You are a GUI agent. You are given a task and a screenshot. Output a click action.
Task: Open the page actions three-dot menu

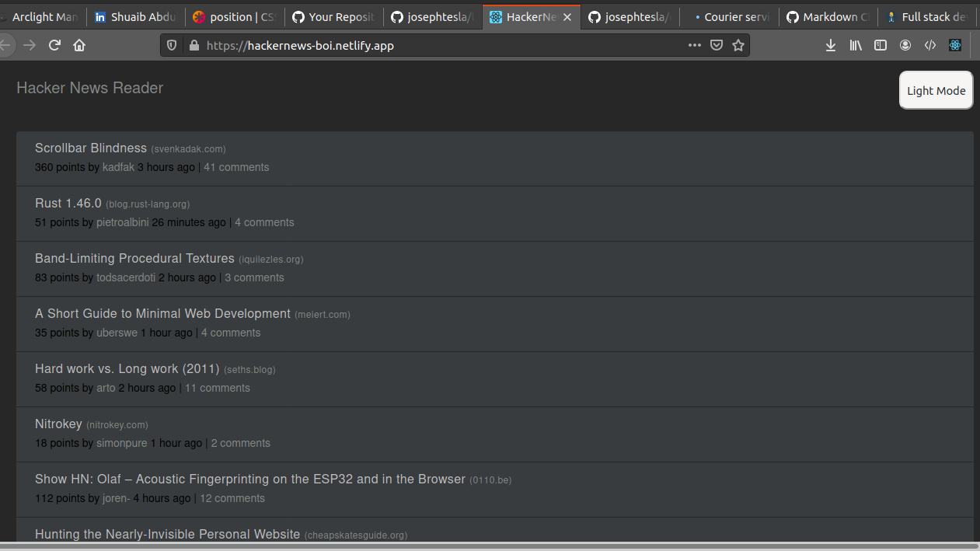[x=695, y=45]
